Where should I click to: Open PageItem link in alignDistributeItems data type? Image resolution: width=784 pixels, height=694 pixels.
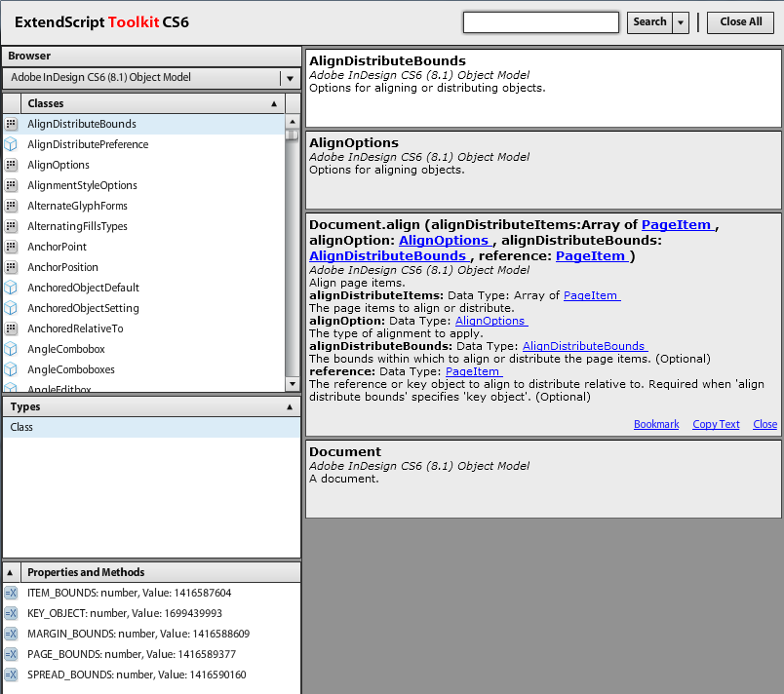tap(592, 295)
